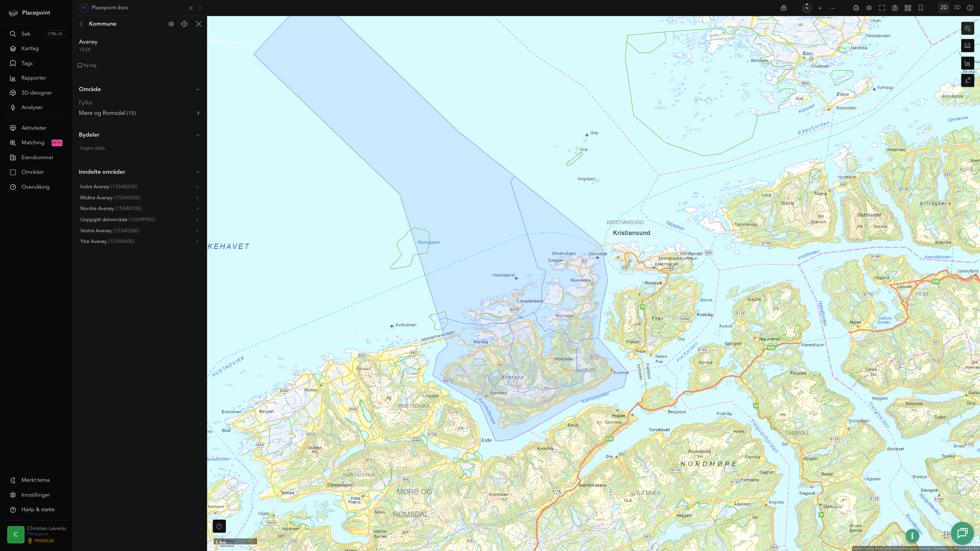Reset map orientation with North compass
980x551 pixels.
[807, 8]
